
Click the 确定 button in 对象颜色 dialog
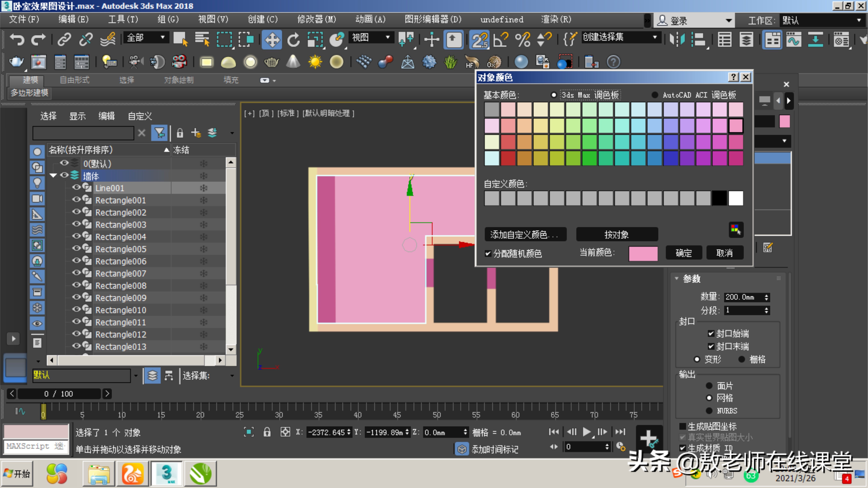coord(684,253)
